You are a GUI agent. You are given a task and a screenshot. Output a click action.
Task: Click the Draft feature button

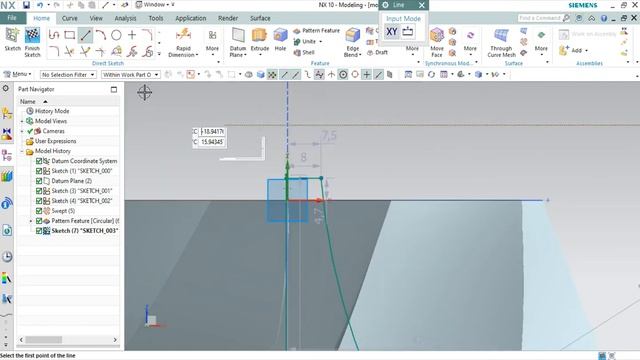point(377,52)
